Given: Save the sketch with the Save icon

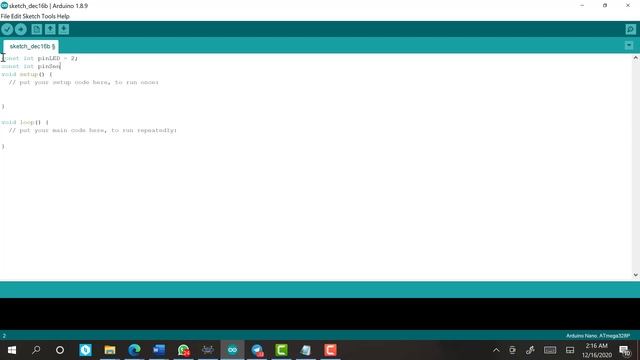Looking at the screenshot, I should tap(64, 29).
